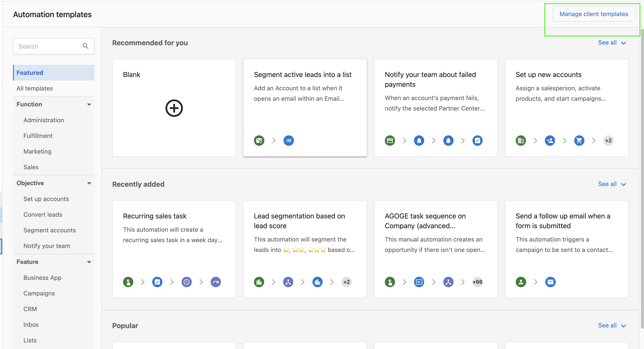
Task: Click the search magnifier icon
Action: click(85, 46)
